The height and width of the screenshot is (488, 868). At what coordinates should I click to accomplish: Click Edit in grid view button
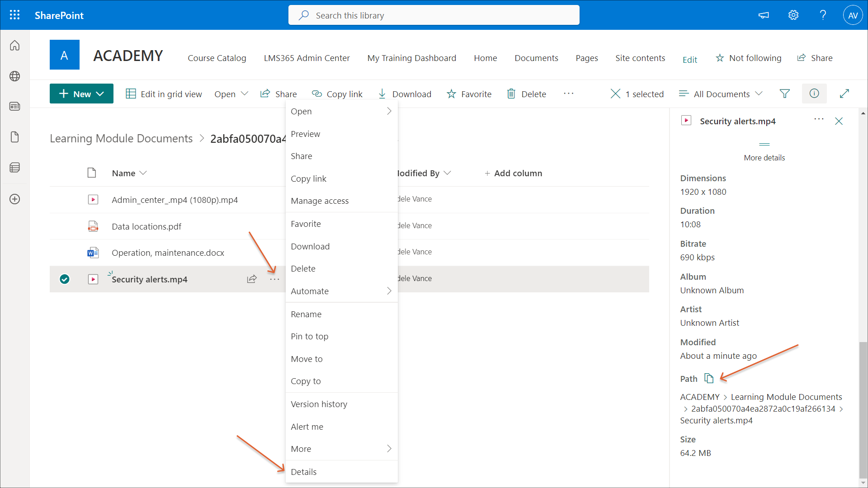point(164,94)
